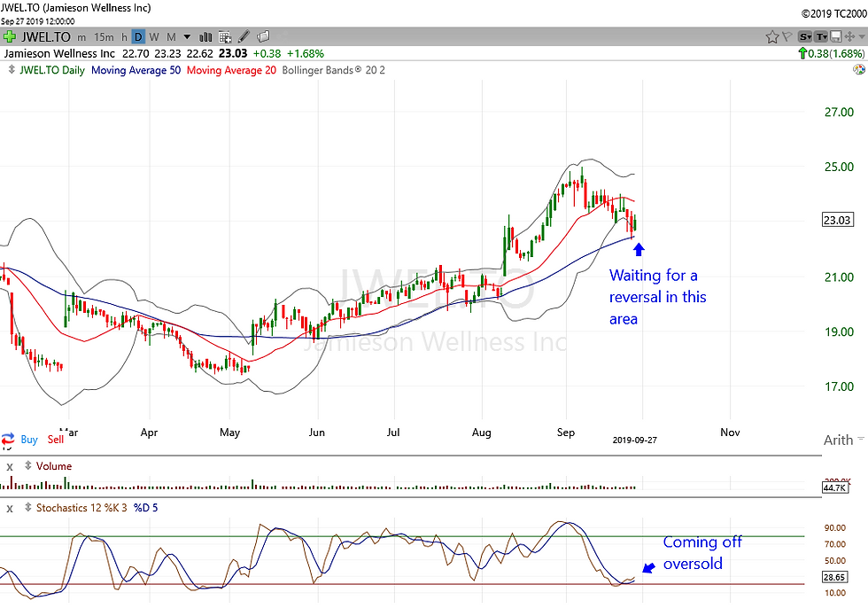Click the high price 23.23 value
Image resolution: width=868 pixels, height=608 pixels.
point(167,53)
